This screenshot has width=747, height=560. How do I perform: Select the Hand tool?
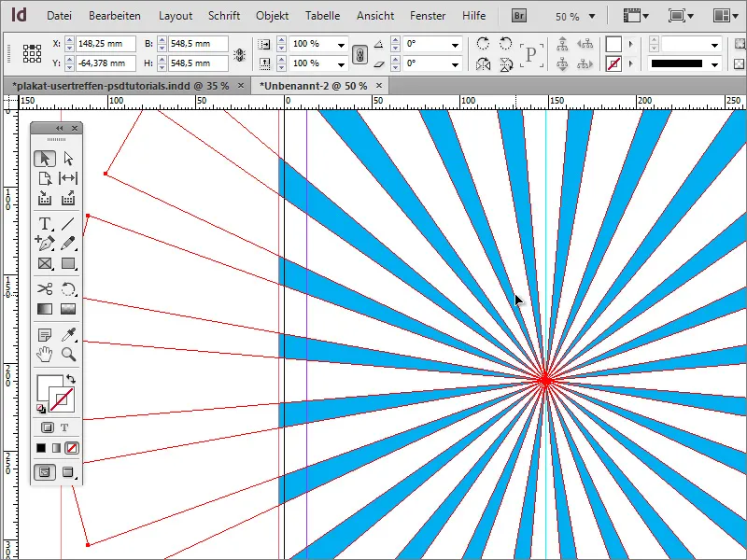(x=45, y=355)
